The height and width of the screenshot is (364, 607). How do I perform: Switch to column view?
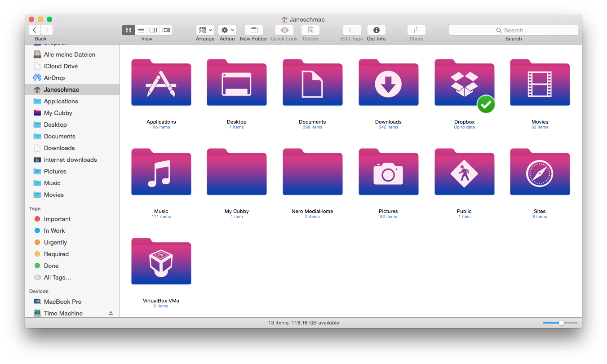click(153, 30)
